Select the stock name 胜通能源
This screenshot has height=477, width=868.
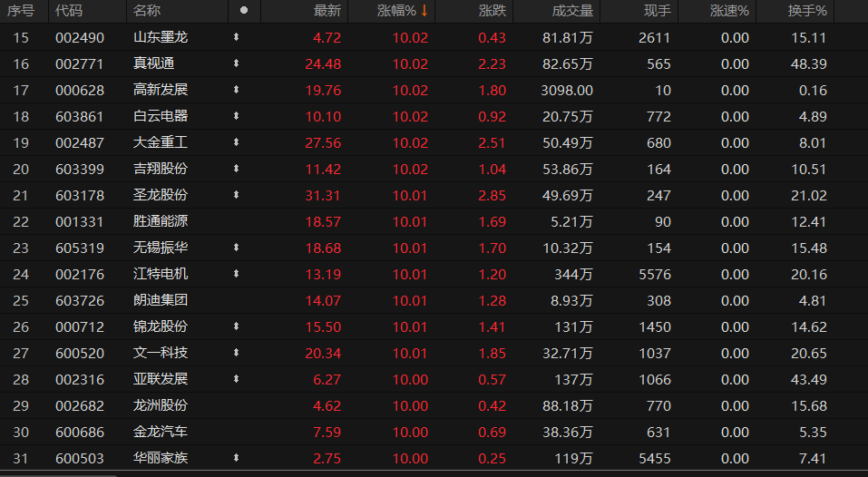coord(161,221)
